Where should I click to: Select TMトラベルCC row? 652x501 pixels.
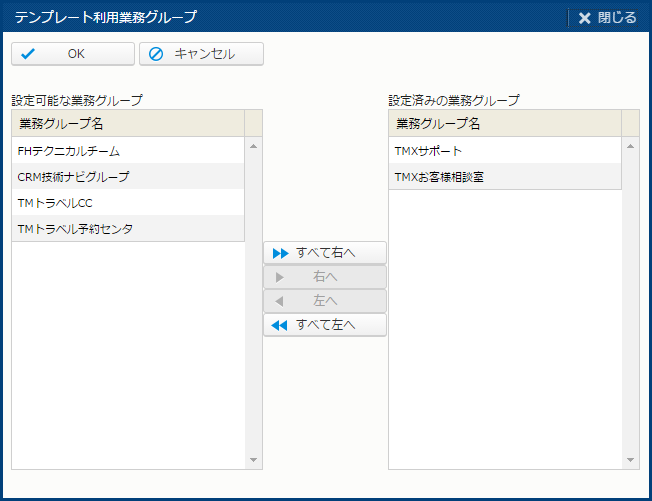coord(127,203)
